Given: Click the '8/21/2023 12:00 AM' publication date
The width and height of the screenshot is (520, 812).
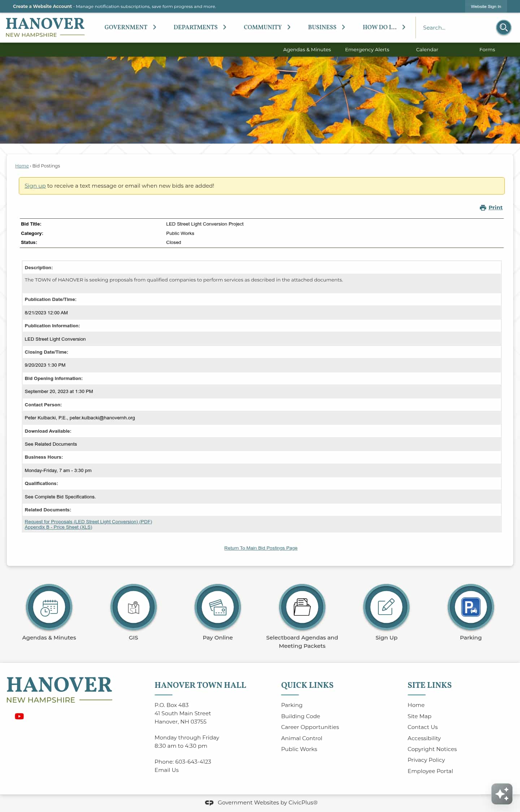Looking at the screenshot, I should [46, 313].
